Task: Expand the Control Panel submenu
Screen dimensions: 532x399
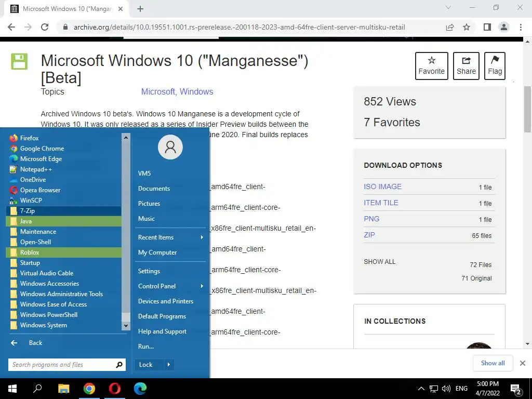Action: click(x=170, y=286)
